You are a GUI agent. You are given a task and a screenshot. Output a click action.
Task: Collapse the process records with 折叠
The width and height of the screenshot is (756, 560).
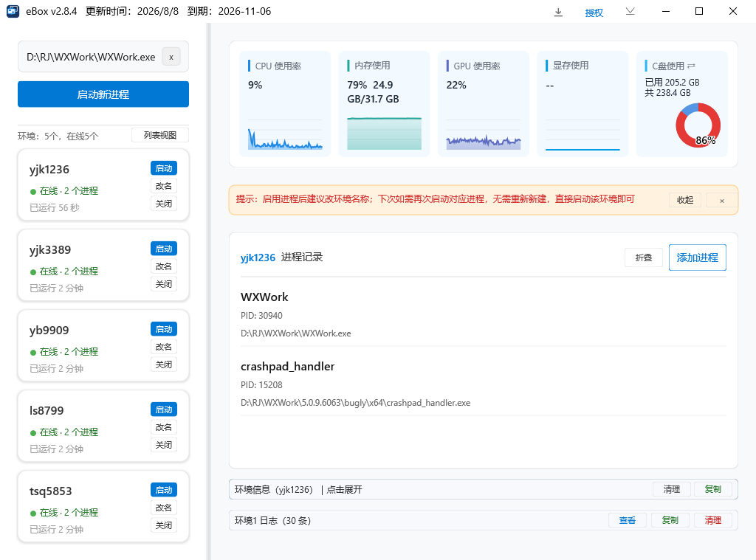(644, 257)
